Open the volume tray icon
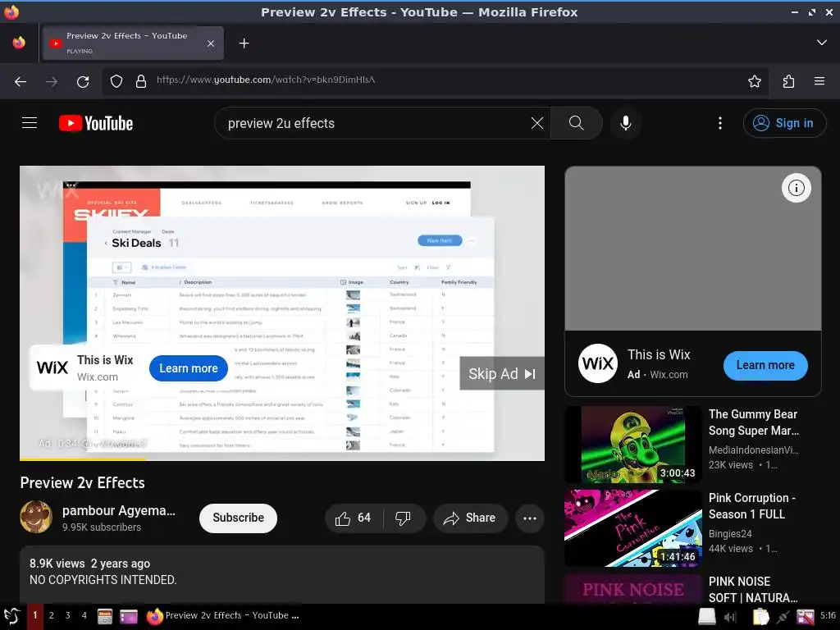This screenshot has height=630, width=840. coord(729,617)
